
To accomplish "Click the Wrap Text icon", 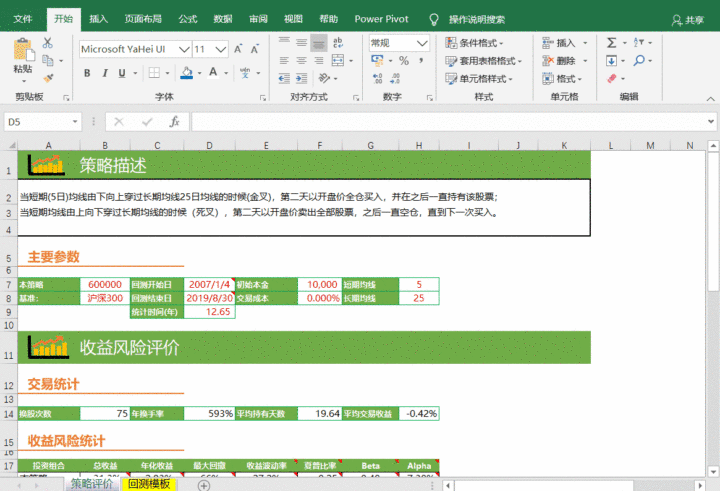I will point(338,43).
